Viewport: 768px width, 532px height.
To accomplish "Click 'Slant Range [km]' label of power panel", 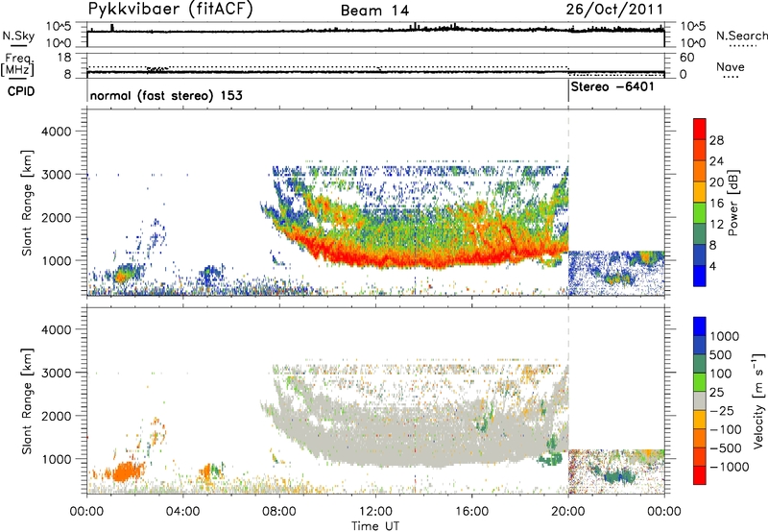I will point(27,203).
